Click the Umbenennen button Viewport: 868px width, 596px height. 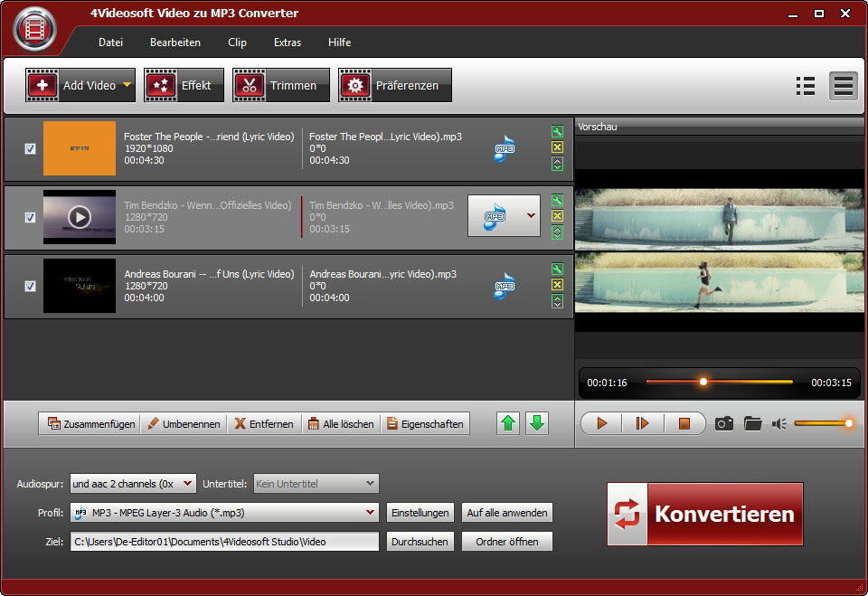(184, 424)
